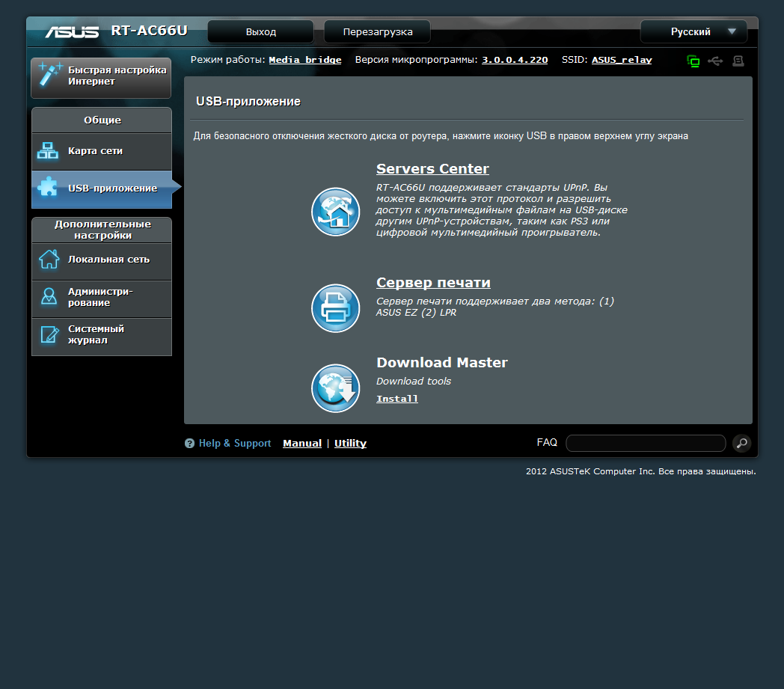The height and width of the screenshot is (689, 784).
Task: Open the Системный журнал section
Action: 102,337
